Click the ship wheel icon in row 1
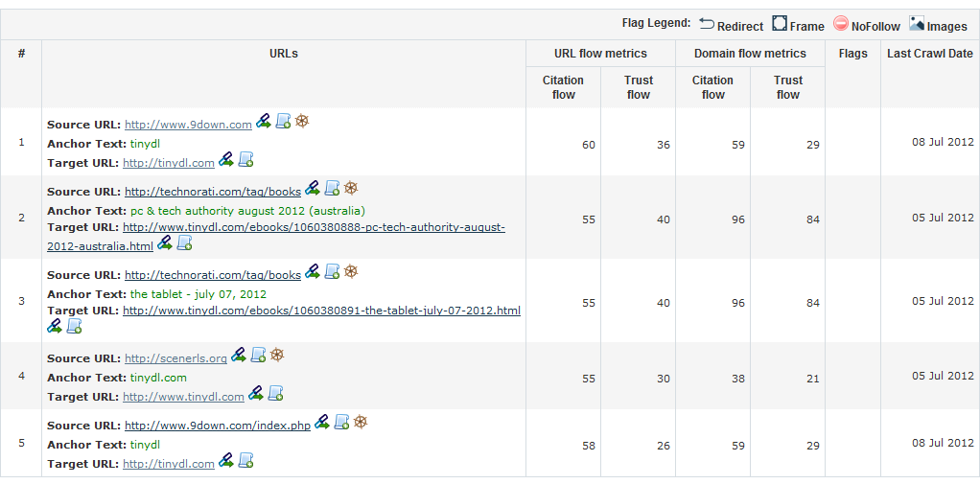980x484 pixels. (x=302, y=121)
